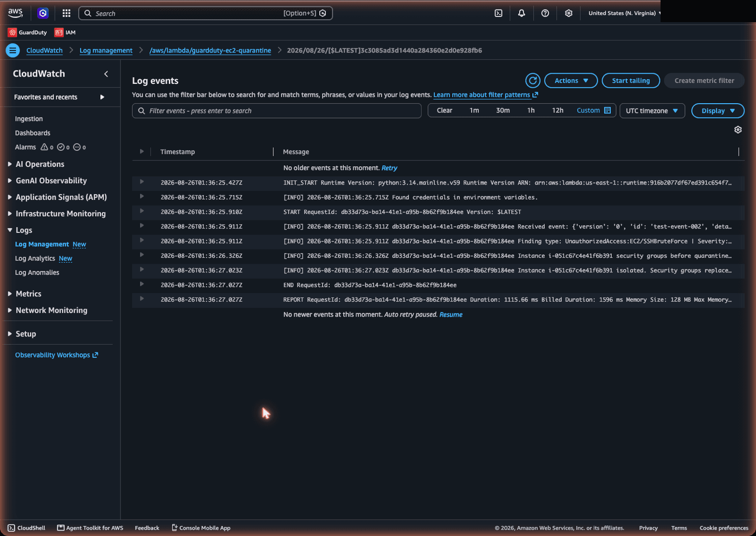Open the calendar icon beside Custom
This screenshot has height=536, width=756.
coord(607,110)
